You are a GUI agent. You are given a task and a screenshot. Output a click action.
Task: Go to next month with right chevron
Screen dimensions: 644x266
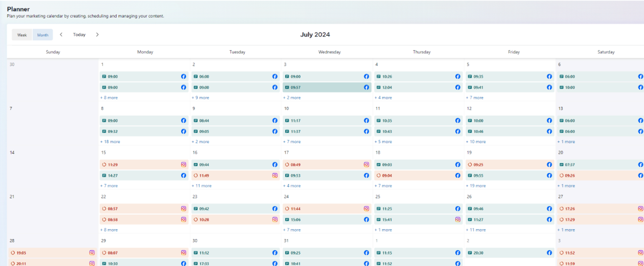click(x=97, y=35)
